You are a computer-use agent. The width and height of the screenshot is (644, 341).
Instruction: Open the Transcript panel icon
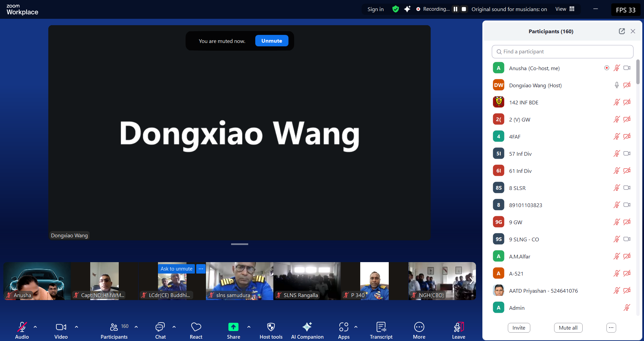[x=381, y=327]
